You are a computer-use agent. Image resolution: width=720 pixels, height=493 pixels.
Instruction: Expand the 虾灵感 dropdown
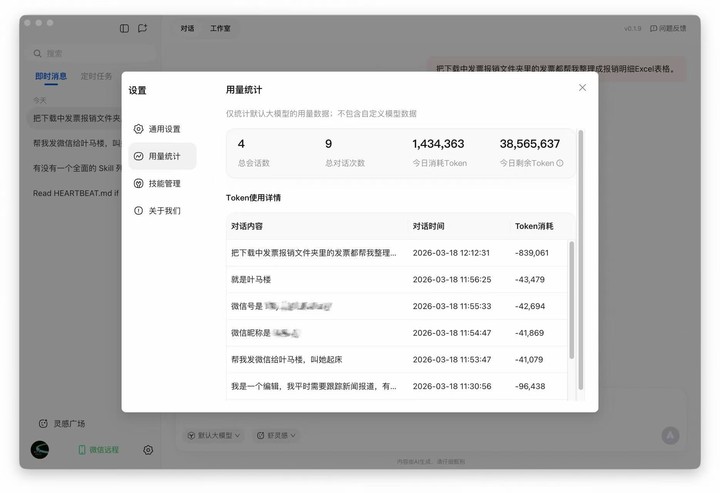tap(276, 435)
